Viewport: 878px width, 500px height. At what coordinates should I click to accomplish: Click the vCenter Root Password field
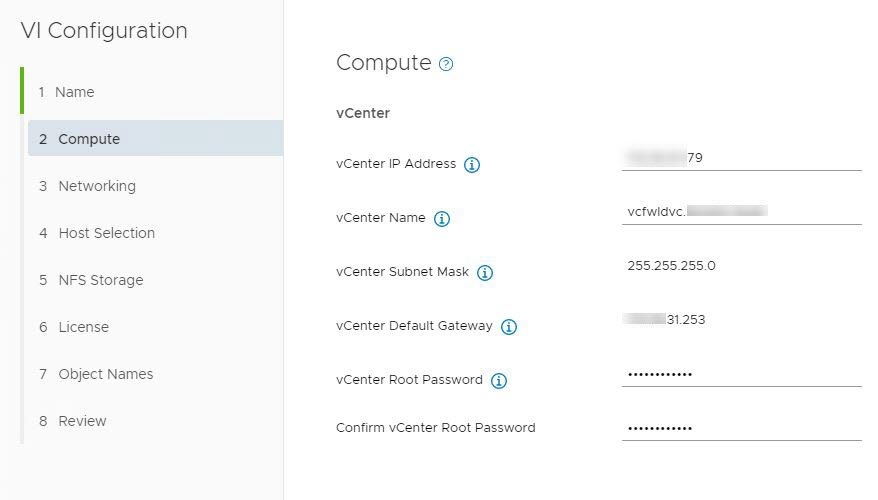[741, 374]
